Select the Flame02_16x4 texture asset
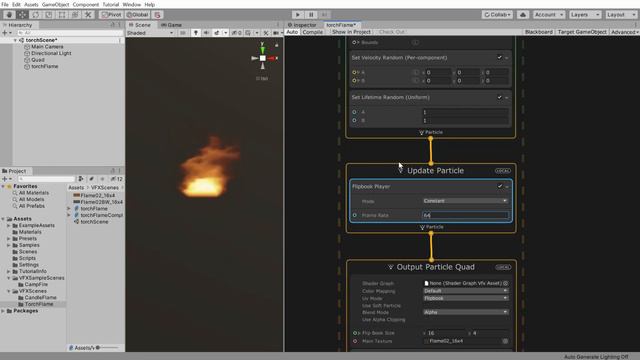This screenshot has height=360, width=640. click(x=94, y=195)
